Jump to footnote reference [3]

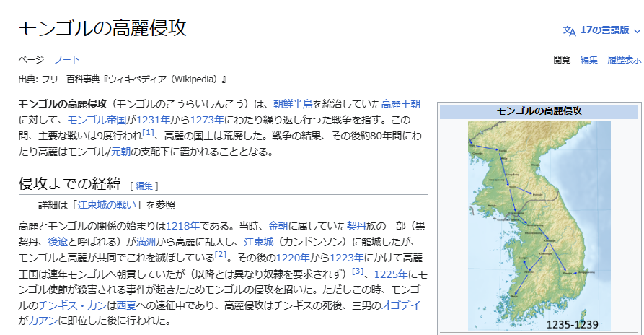pos(358,271)
